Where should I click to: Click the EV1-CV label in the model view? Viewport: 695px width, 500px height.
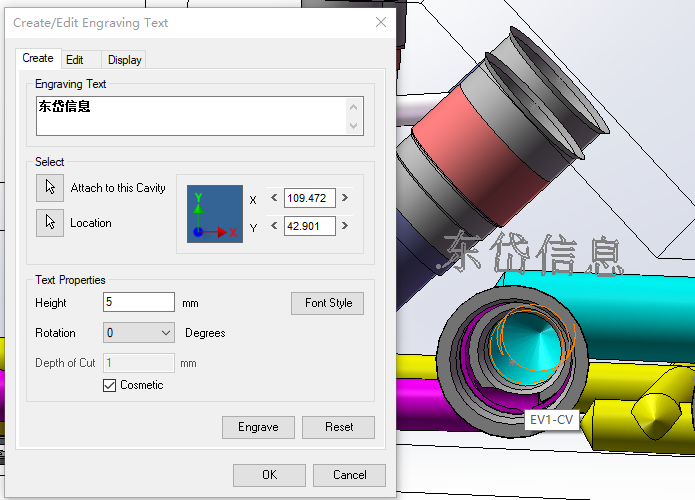(552, 419)
